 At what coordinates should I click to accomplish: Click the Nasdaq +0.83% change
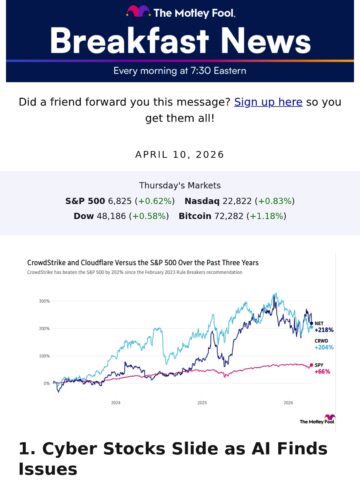[x=275, y=201]
